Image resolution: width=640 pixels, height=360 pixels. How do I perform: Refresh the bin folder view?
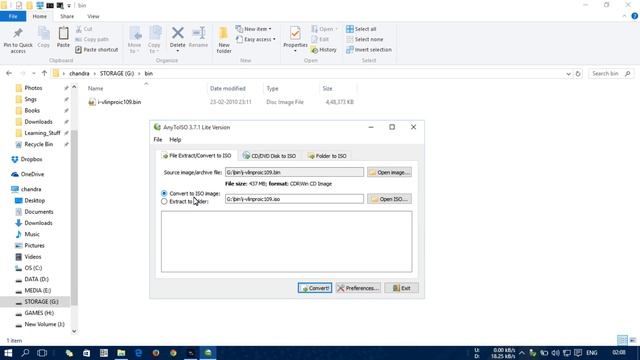pyautogui.click(x=578, y=74)
